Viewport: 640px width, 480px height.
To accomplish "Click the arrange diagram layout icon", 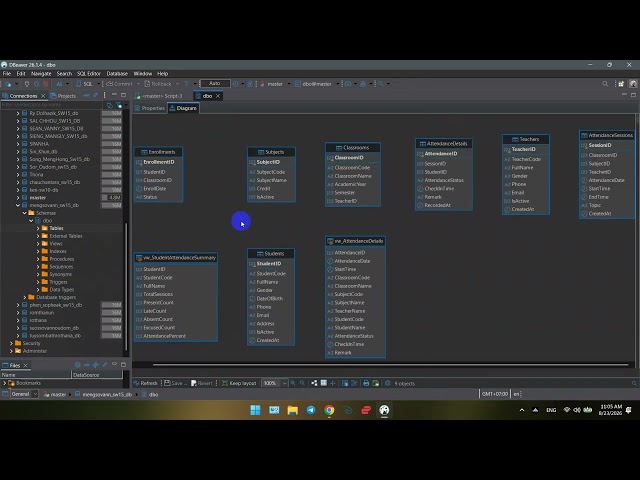I will coord(314,383).
